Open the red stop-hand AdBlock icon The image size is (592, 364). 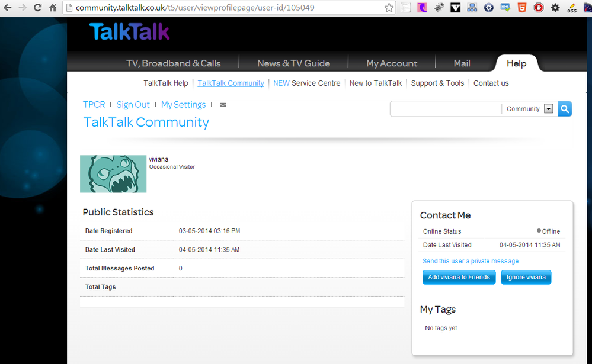(x=539, y=8)
